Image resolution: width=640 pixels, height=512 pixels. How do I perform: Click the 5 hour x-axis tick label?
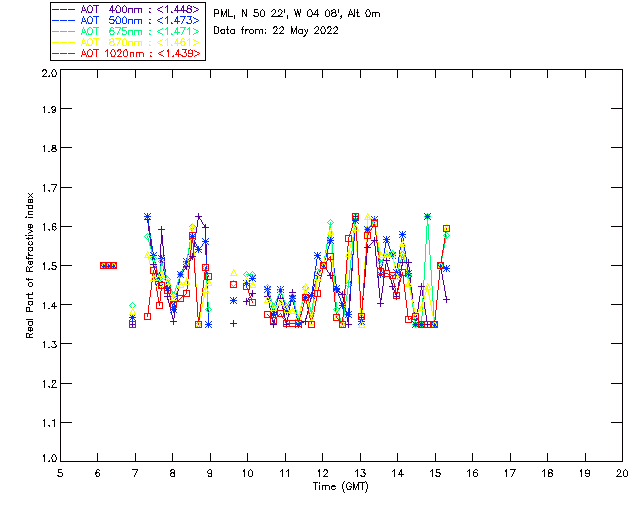[60, 473]
